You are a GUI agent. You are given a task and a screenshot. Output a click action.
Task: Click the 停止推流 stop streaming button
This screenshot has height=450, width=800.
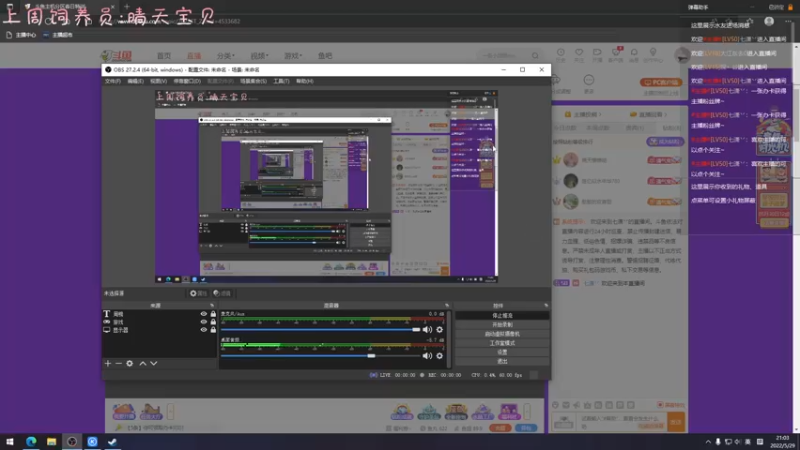tap(502, 316)
